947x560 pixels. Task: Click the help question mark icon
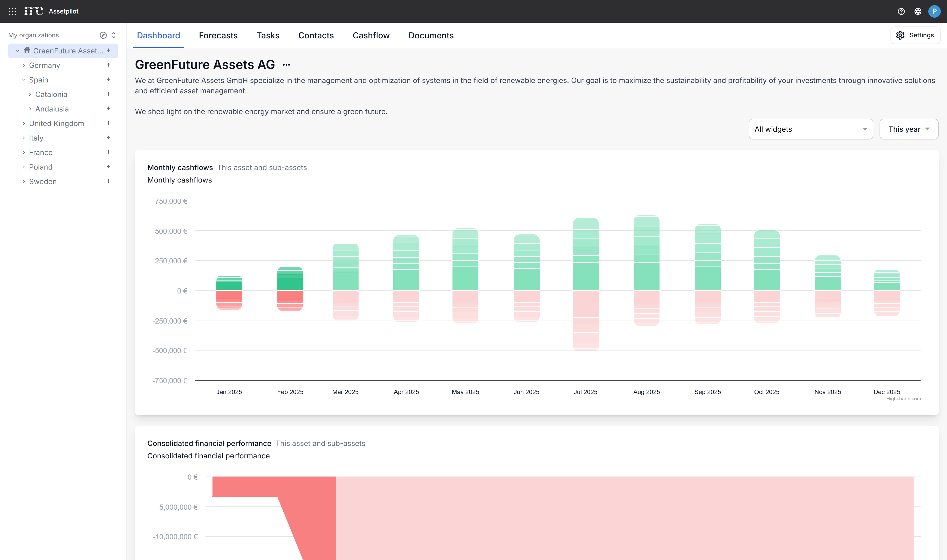point(901,11)
